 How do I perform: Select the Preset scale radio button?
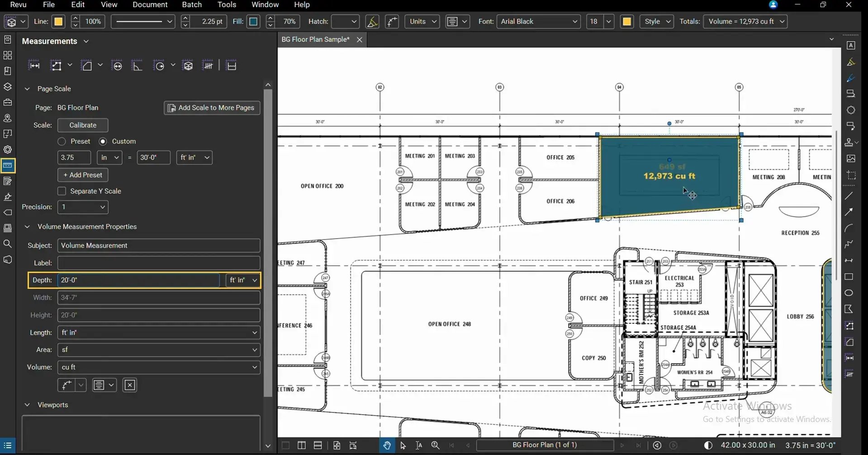62,141
